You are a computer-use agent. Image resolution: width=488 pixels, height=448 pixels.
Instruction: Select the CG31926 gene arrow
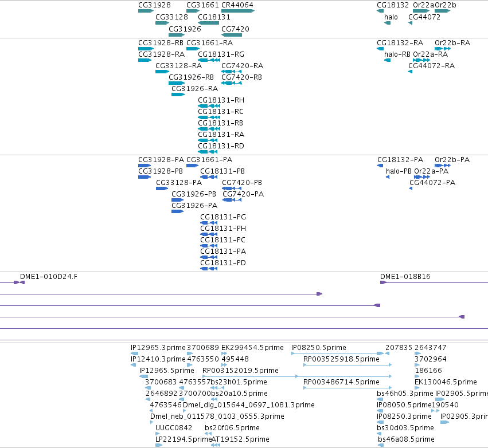[177, 35]
